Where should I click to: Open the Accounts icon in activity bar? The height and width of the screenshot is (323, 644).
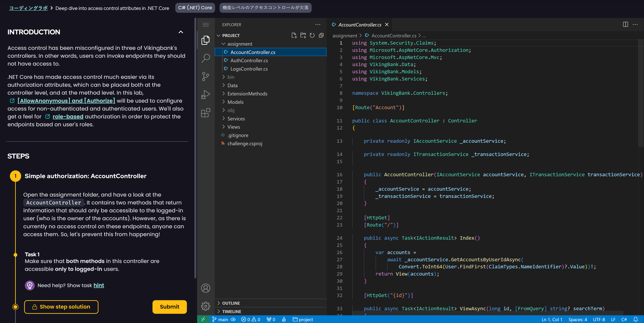point(205,288)
